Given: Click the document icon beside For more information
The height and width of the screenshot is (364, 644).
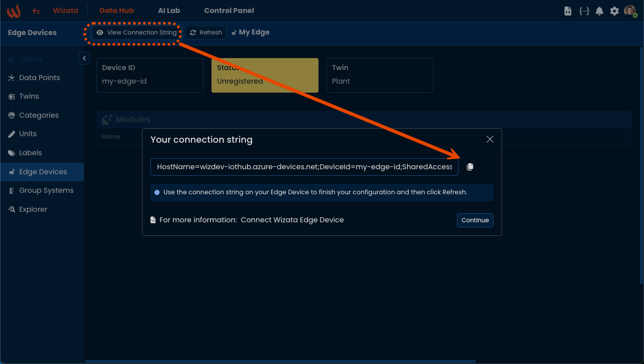Looking at the screenshot, I should coord(153,220).
